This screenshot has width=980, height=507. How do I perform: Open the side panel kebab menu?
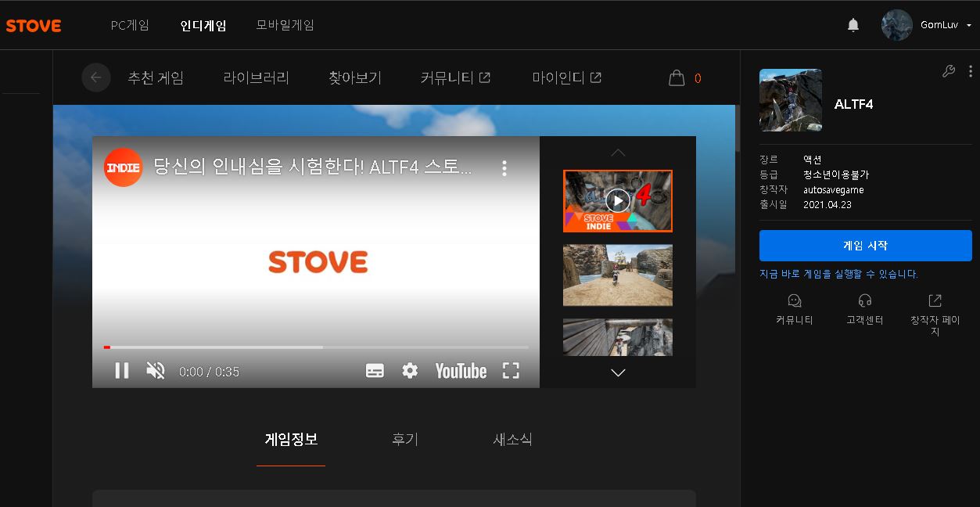[971, 71]
